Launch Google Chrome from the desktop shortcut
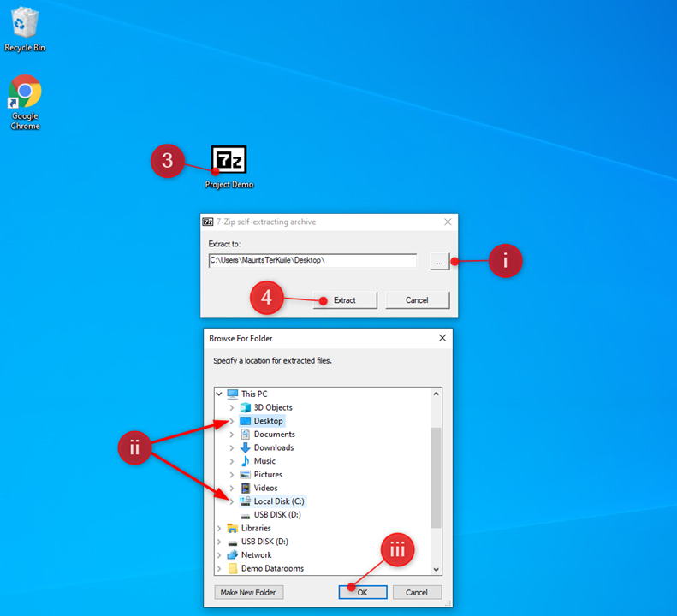This screenshot has width=677, height=616. [25, 91]
